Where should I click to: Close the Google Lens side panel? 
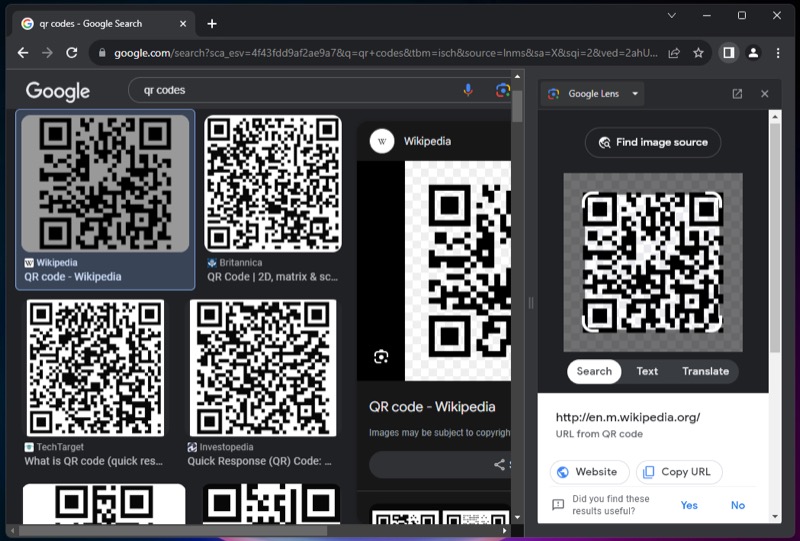click(x=764, y=93)
